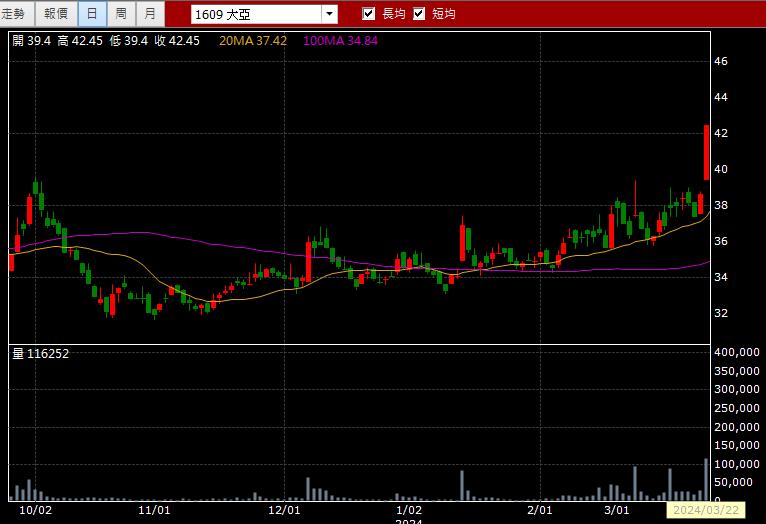Click the 2/01 date axis label
The height and width of the screenshot is (524, 766).
click(x=540, y=510)
